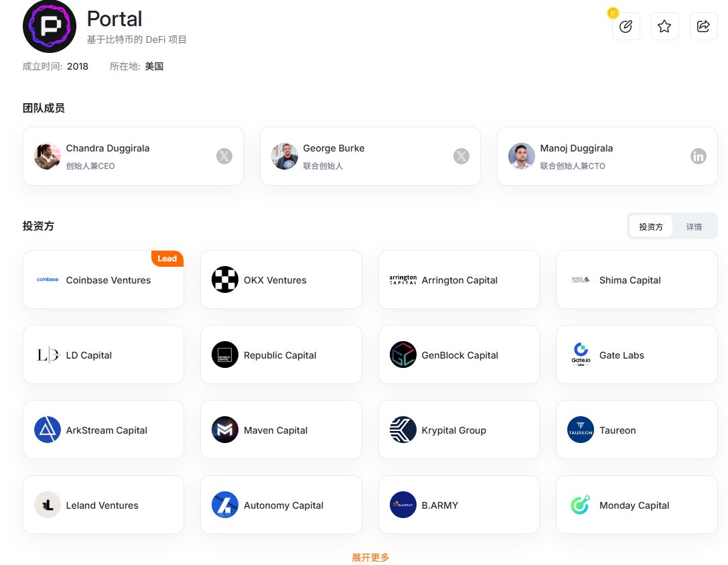Viewport: 728px width, 565px height.
Task: Select the 投资方 tab
Action: coord(651,227)
